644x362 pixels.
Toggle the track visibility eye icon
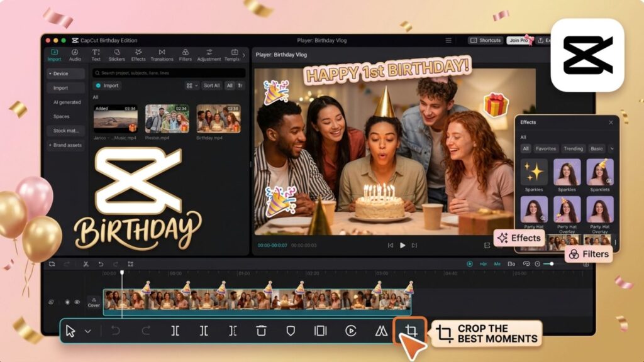pyautogui.click(x=77, y=302)
